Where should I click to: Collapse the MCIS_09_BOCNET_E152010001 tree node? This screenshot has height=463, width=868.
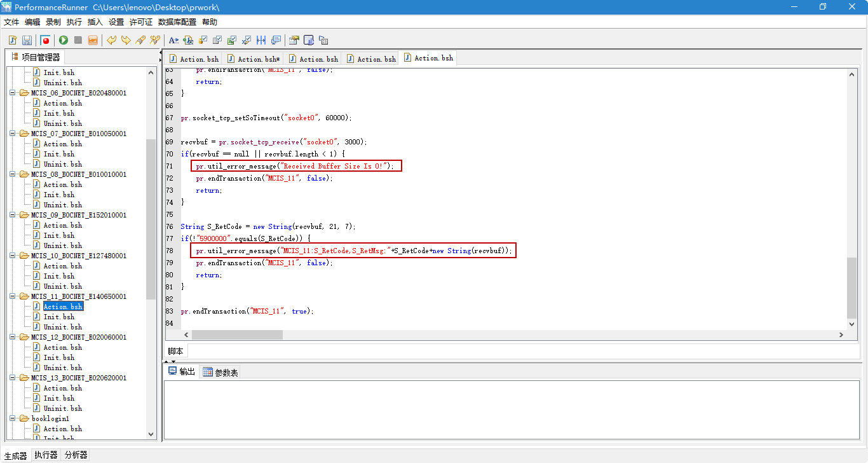pos(13,215)
